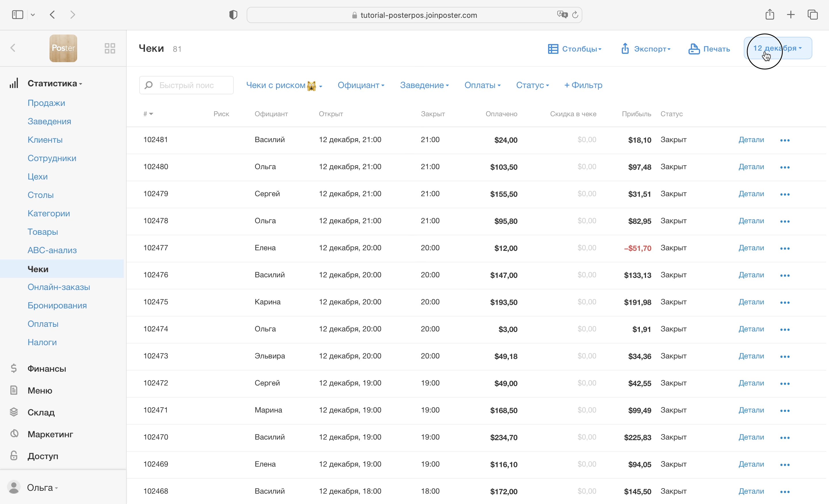Open the Экспорт export dropdown
The width and height of the screenshot is (829, 504).
(x=646, y=49)
